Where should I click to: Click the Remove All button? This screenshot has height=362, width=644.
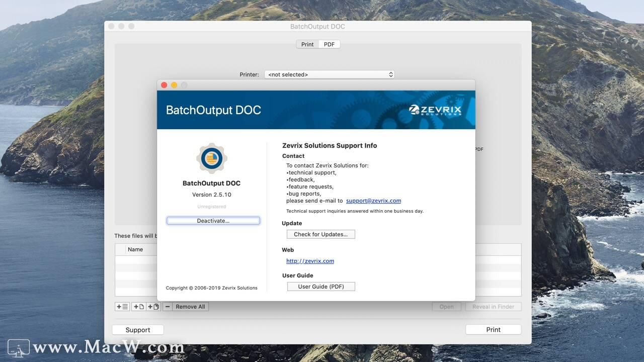190,307
